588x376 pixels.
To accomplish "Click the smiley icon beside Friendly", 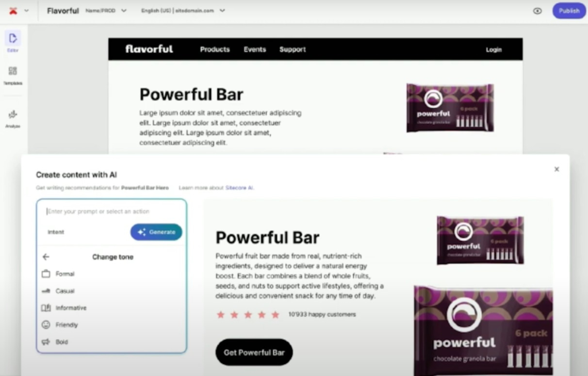I will point(46,325).
